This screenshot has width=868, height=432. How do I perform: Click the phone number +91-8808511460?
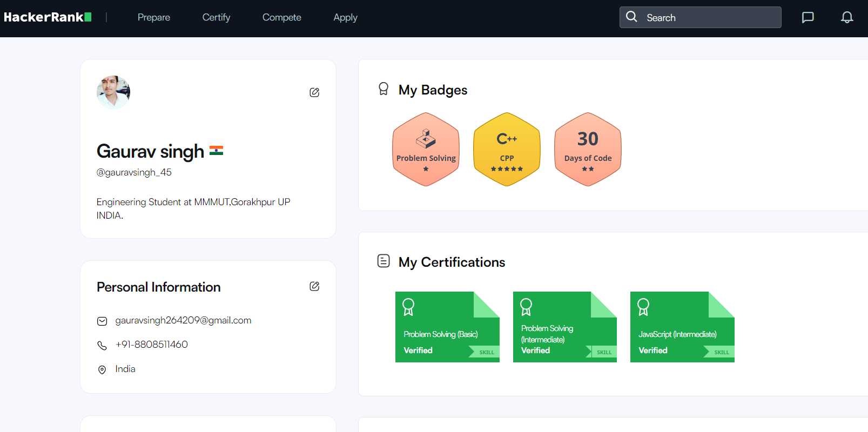[151, 345]
